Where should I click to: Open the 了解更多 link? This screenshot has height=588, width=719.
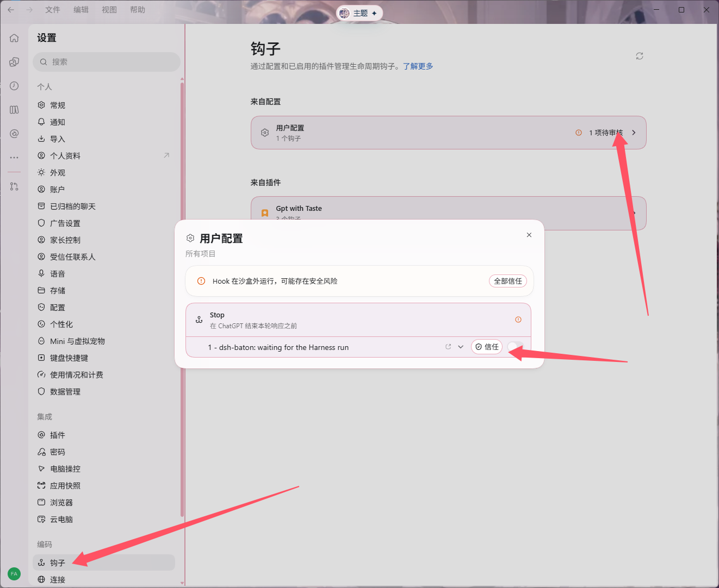pyautogui.click(x=418, y=66)
